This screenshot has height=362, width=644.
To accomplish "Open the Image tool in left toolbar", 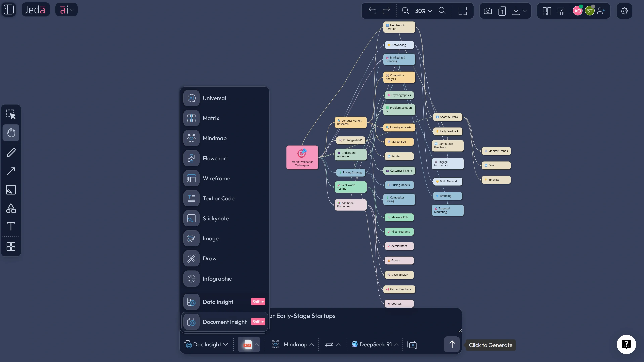I will [x=11, y=190].
